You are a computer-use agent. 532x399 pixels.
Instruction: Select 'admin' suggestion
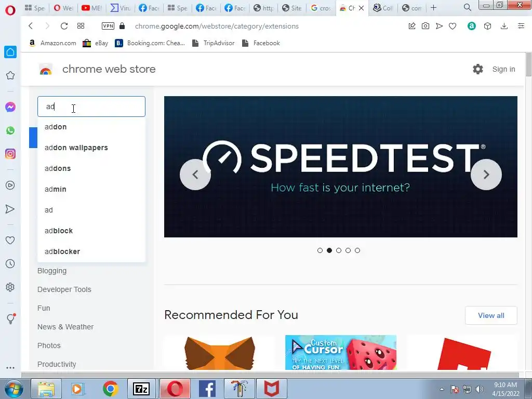[91, 189]
